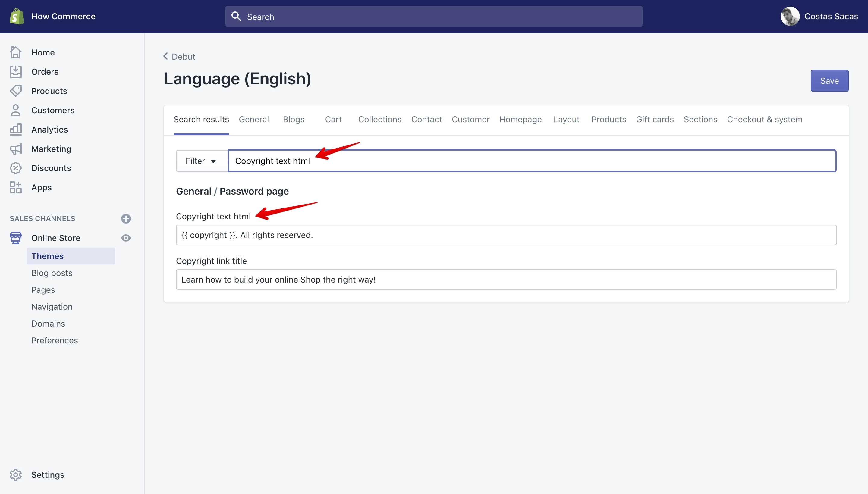Image resolution: width=868 pixels, height=494 pixels.
Task: Save the language changes
Action: (x=830, y=81)
